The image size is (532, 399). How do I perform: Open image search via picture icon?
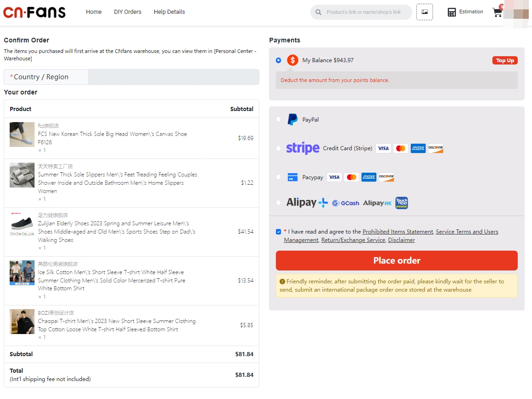[424, 12]
